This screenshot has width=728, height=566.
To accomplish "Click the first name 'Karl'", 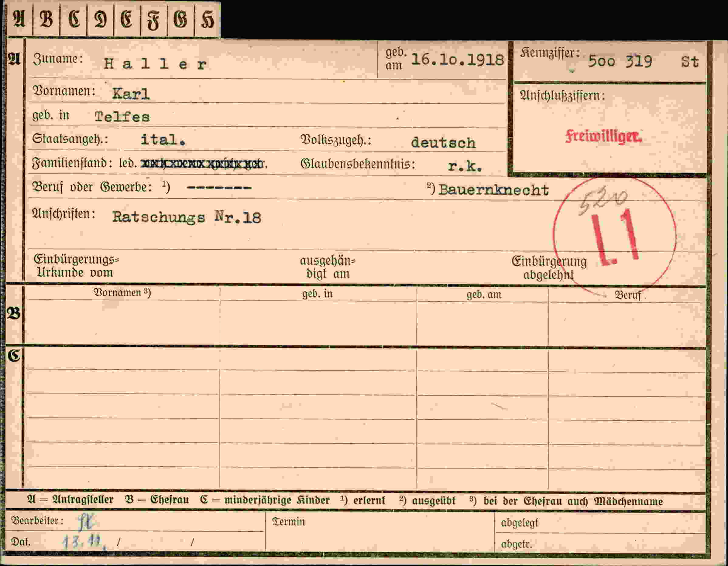I will pyautogui.click(x=131, y=93).
